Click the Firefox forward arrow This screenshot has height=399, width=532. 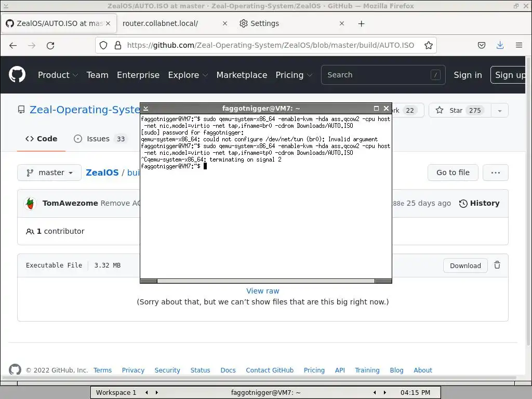click(32, 46)
